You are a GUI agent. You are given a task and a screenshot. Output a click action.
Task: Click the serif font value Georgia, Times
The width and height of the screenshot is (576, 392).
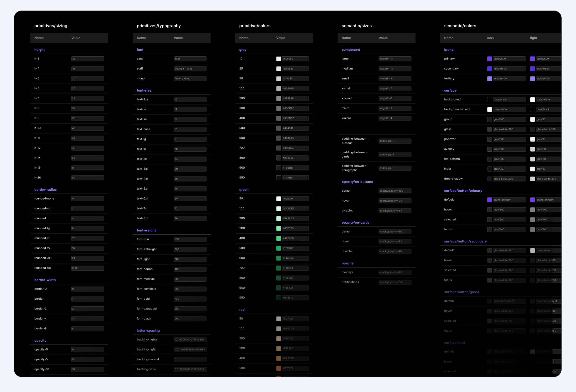click(190, 69)
